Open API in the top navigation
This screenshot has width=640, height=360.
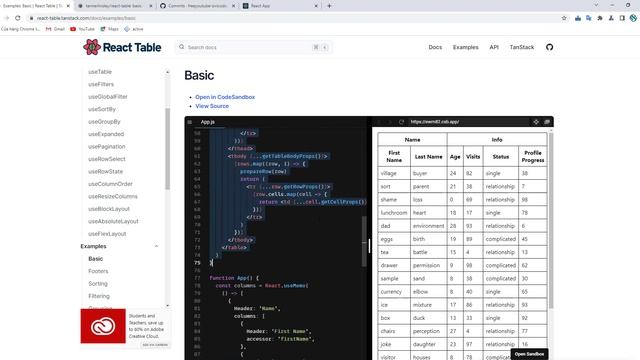pyautogui.click(x=494, y=47)
